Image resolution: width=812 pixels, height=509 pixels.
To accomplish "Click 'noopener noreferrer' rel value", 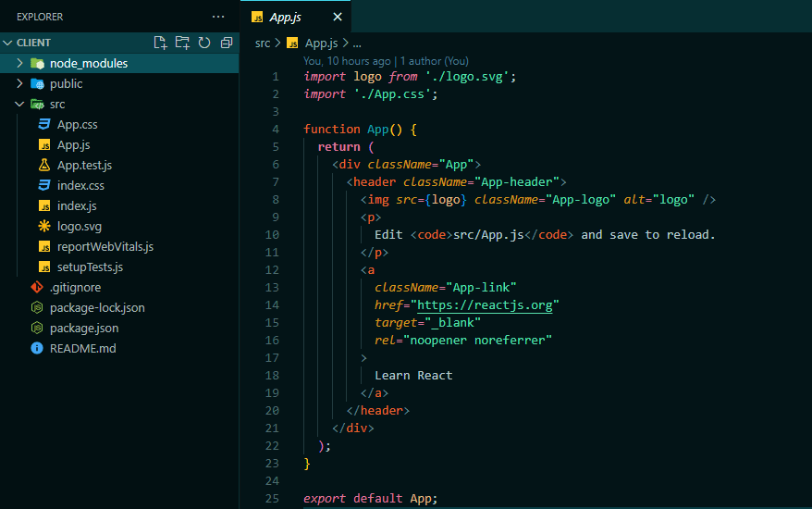I will (477, 340).
